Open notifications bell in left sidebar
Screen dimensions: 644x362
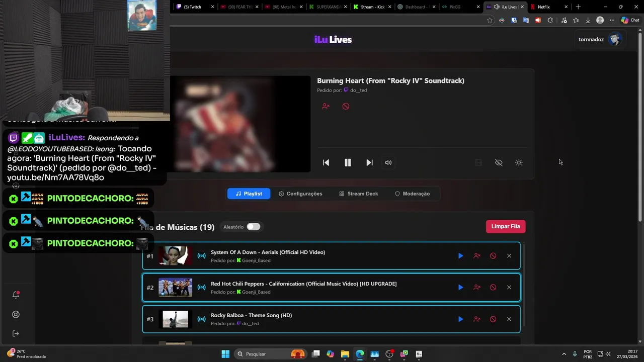pos(16,295)
